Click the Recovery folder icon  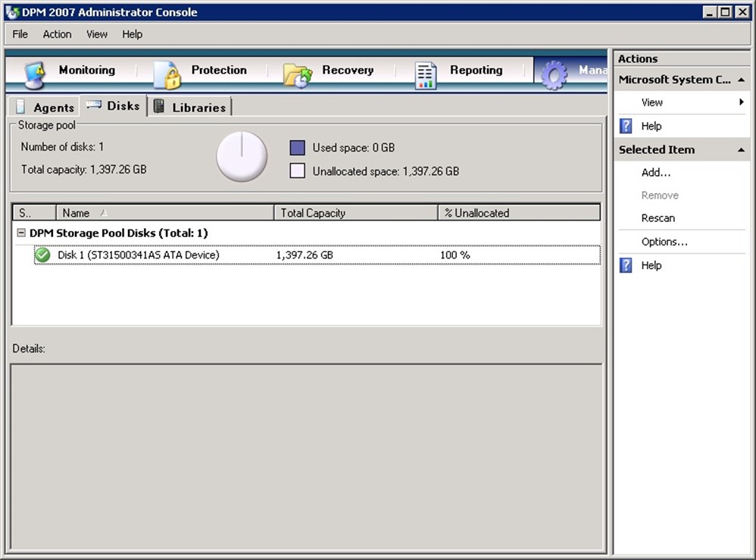coord(298,74)
